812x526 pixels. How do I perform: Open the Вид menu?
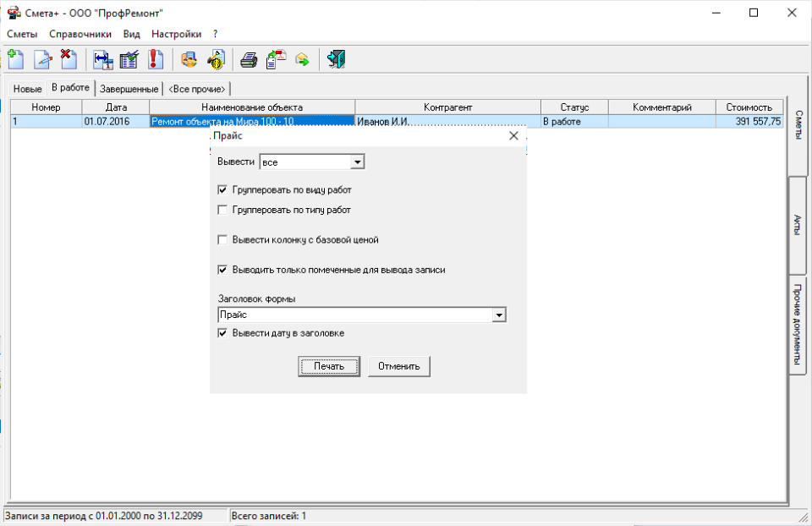[132, 34]
